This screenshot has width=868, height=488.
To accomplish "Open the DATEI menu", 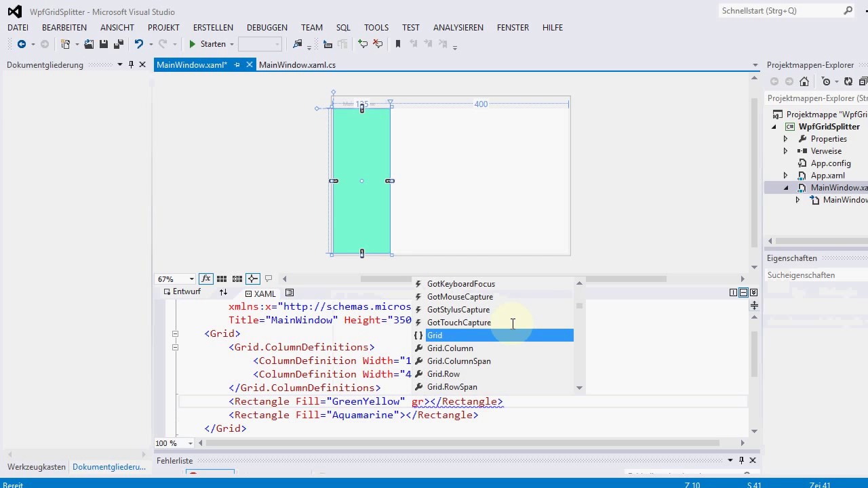I will tap(18, 28).
